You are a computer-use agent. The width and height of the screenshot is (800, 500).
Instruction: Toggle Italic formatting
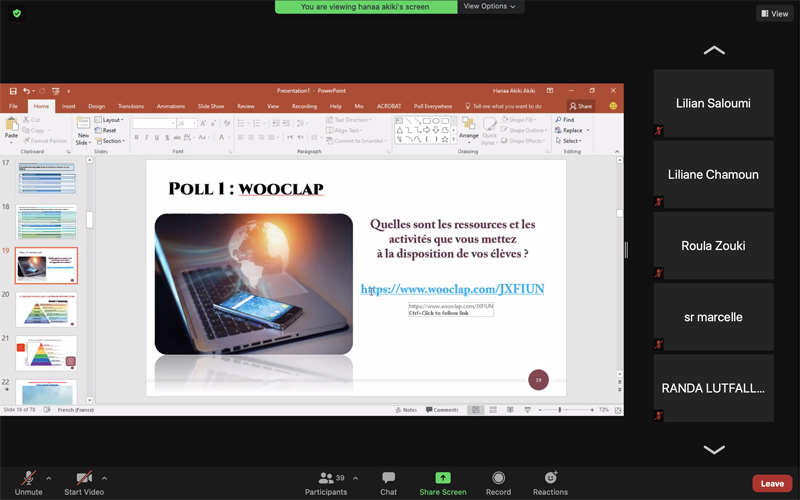point(146,137)
